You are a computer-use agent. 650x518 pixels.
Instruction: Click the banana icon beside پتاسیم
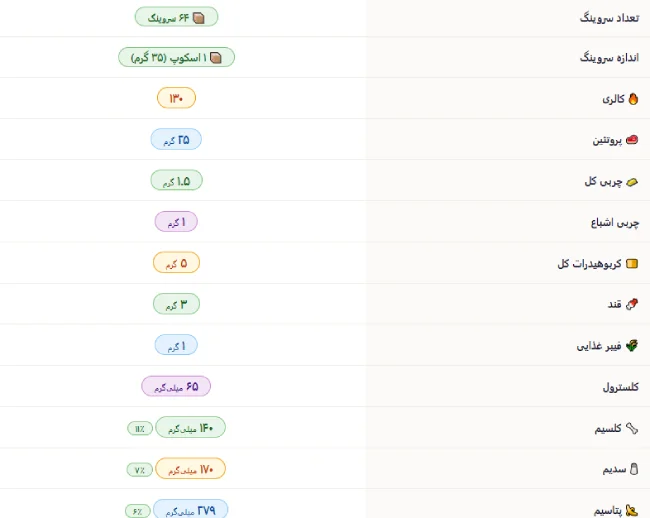(632, 510)
